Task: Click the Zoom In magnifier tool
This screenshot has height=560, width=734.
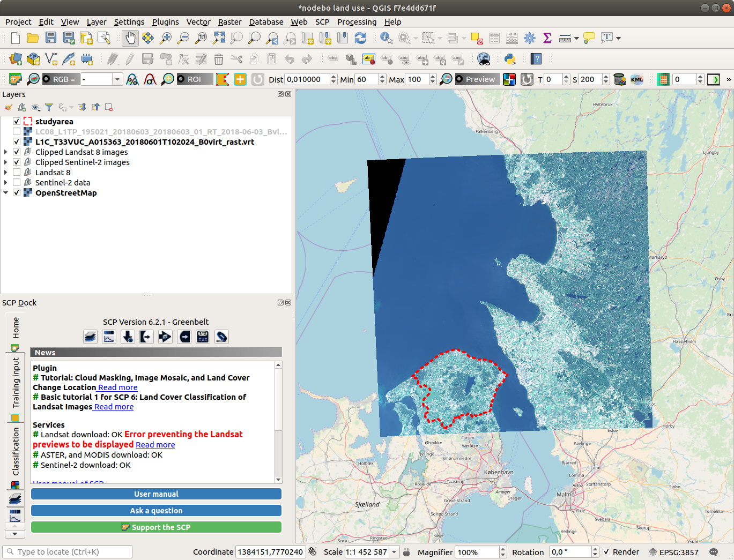Action: (166, 38)
